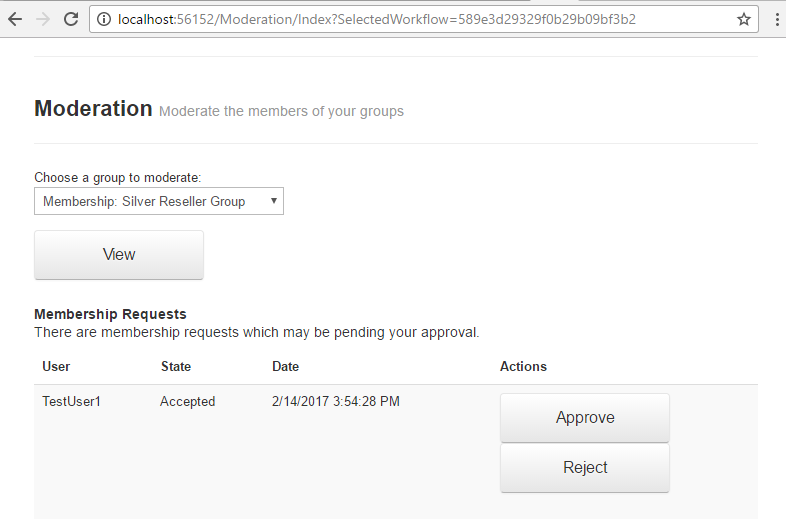The width and height of the screenshot is (786, 524).
Task: Reject TestUser1's membership request
Action: (x=585, y=468)
